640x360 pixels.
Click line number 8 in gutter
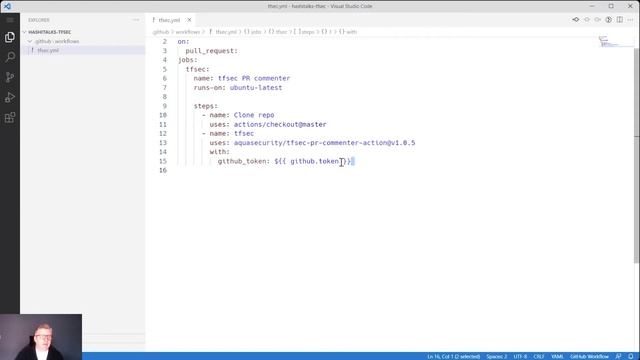[x=164, y=97]
